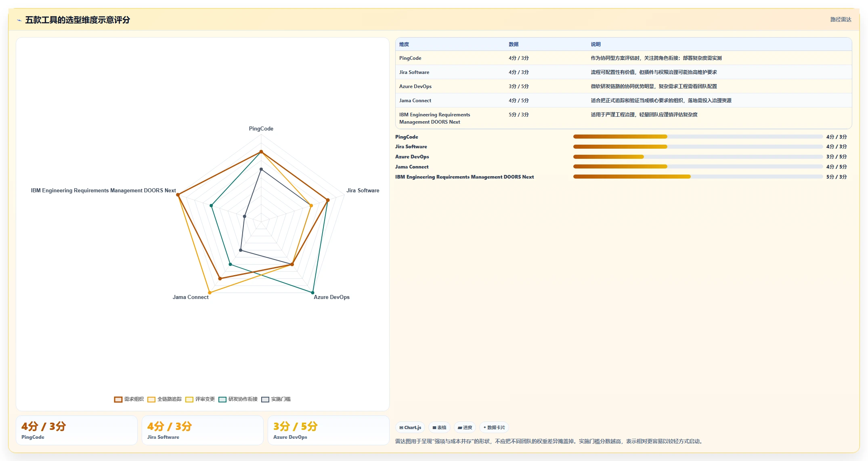The width and height of the screenshot is (868, 461).
Task: Click the Jama Connect description text
Action: [661, 101]
